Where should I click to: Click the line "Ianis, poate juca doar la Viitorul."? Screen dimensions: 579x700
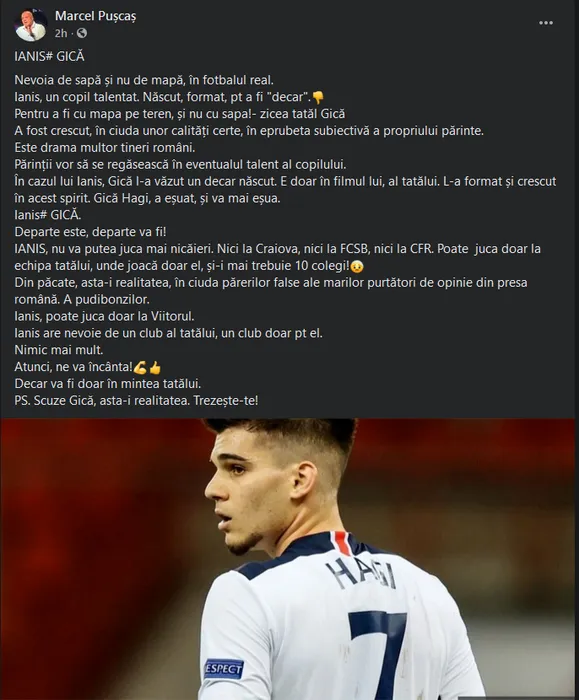pyautogui.click(x=104, y=316)
